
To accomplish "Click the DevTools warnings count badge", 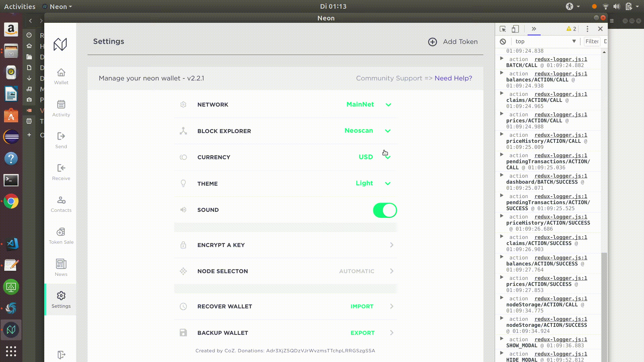I will click(x=571, y=29).
